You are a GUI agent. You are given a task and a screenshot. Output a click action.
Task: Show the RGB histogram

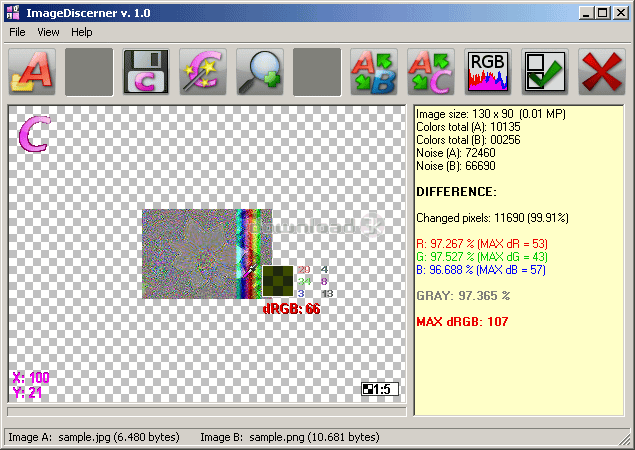click(488, 72)
